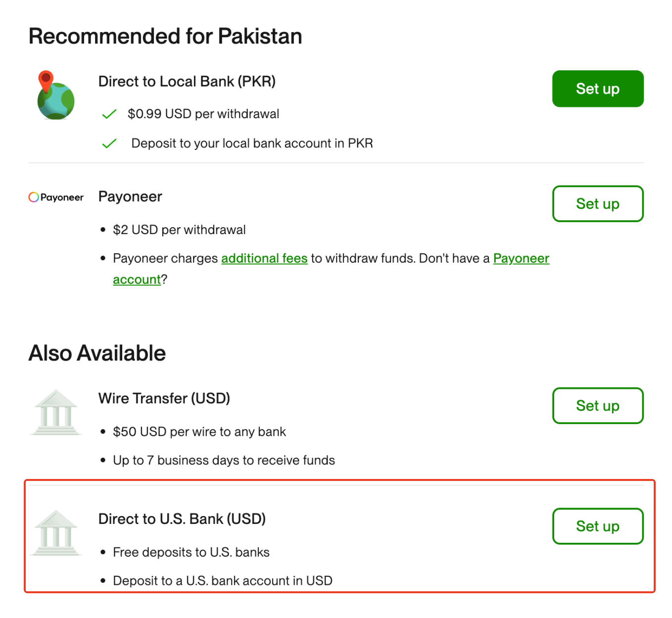This screenshot has height=618, width=672.
Task: Click the checkmark beside $0.99 USD per withdrawal
Action: 109,114
